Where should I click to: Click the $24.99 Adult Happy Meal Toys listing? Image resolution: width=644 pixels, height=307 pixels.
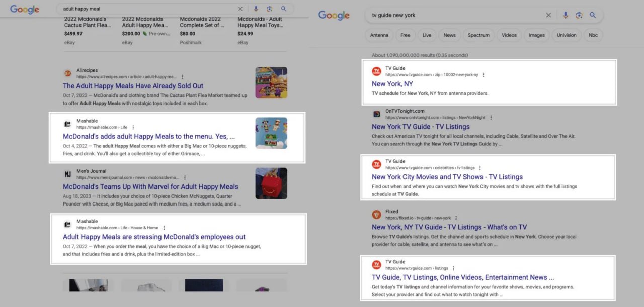pos(260,31)
